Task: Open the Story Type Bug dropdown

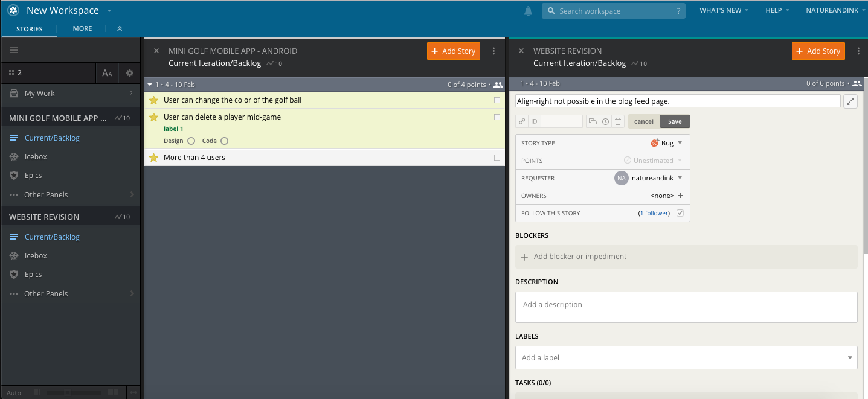Action: [x=666, y=143]
